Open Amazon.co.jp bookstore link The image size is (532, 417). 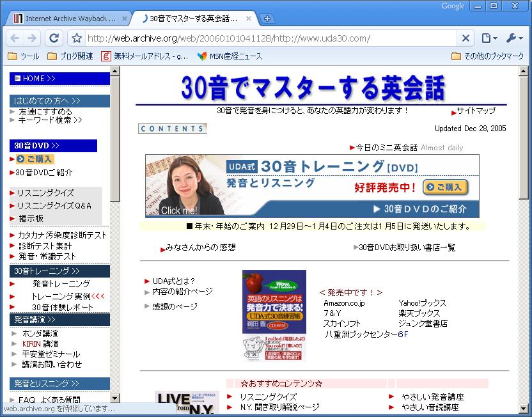coord(344,303)
